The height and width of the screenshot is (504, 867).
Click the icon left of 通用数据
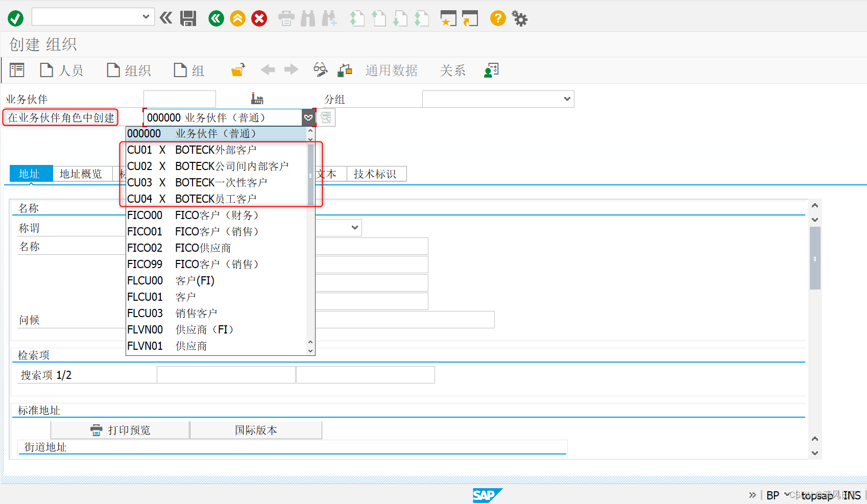[345, 70]
